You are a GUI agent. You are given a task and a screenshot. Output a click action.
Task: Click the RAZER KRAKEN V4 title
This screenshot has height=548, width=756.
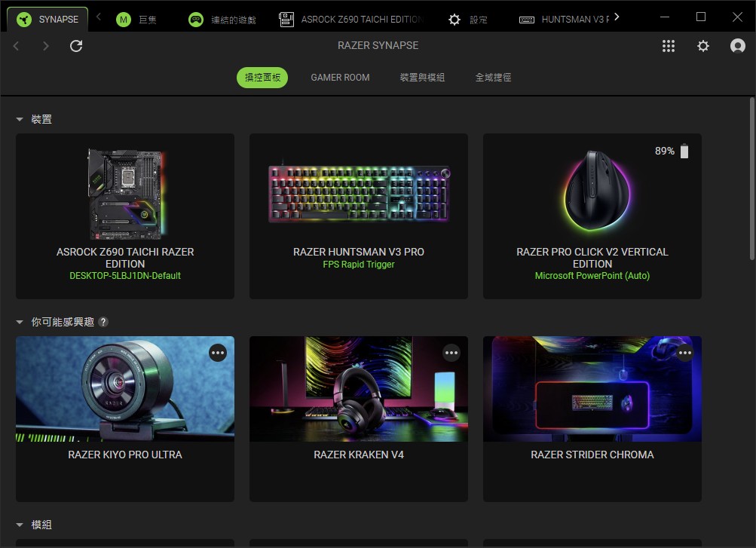359,455
